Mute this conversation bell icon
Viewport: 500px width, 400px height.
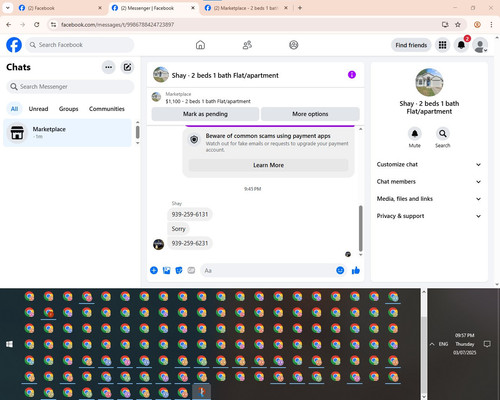point(414,134)
